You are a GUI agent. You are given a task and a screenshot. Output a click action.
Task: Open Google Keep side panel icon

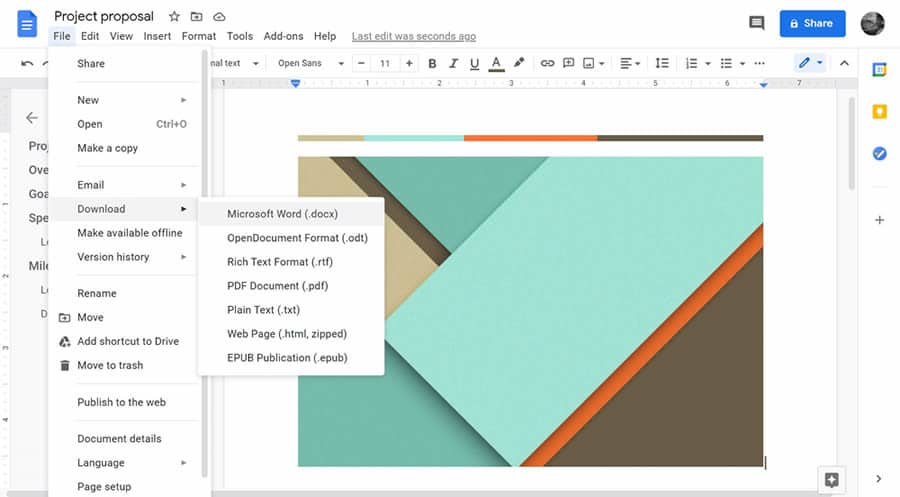pyautogui.click(x=879, y=111)
